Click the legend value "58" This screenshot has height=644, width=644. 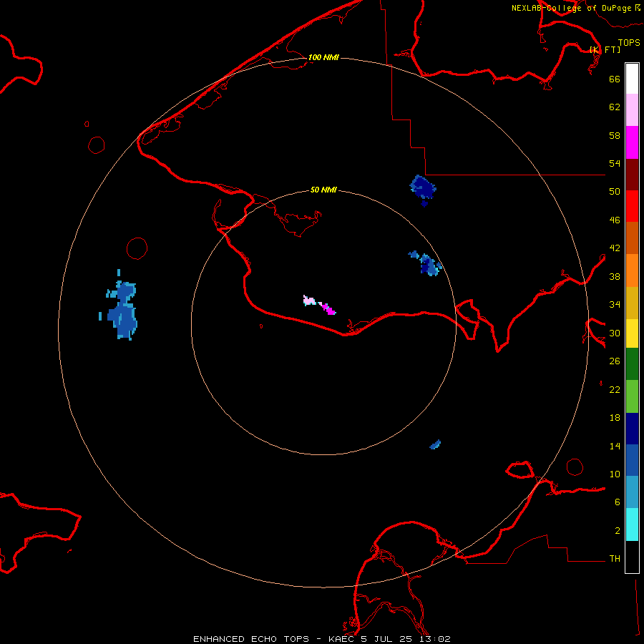(615, 135)
